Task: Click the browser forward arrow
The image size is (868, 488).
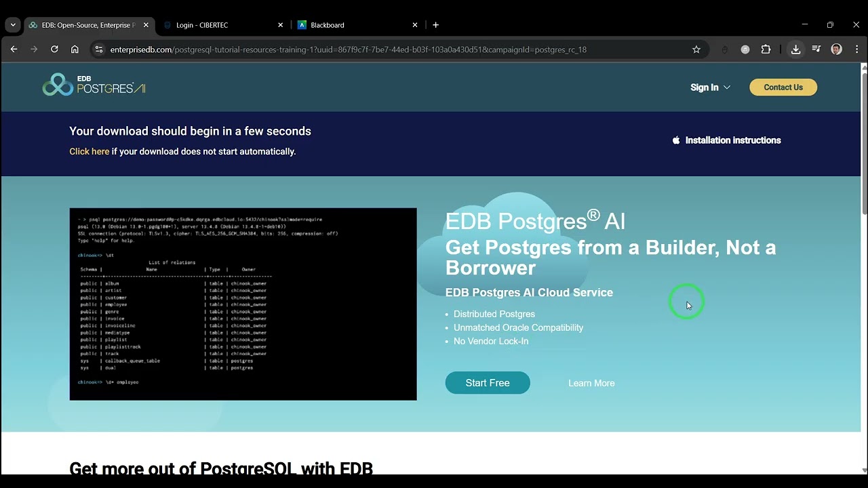Action: point(34,49)
